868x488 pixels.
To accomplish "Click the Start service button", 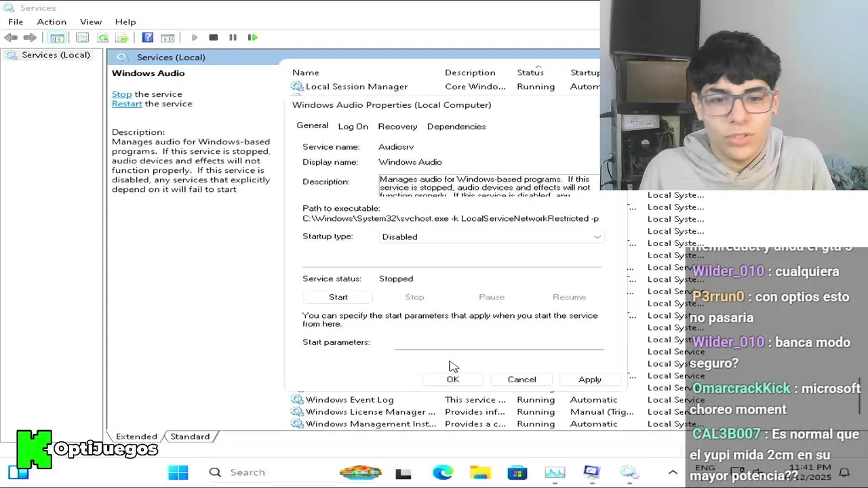I will point(338,297).
